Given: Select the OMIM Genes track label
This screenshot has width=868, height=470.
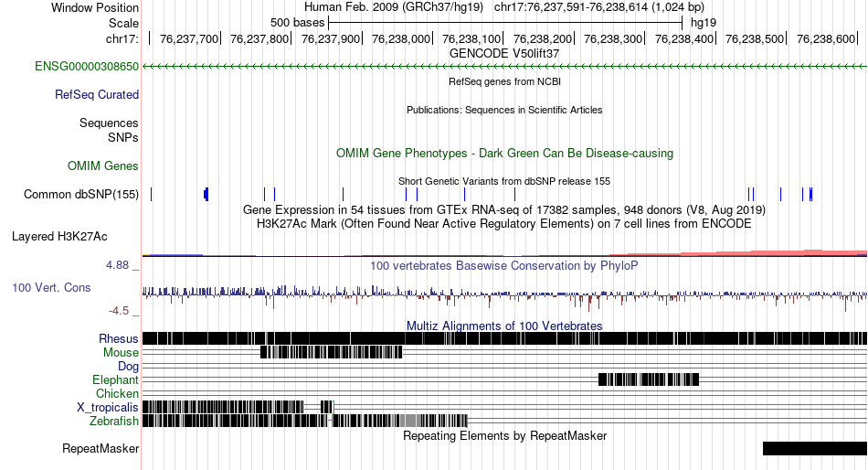Looking at the screenshot, I should coord(103,166).
